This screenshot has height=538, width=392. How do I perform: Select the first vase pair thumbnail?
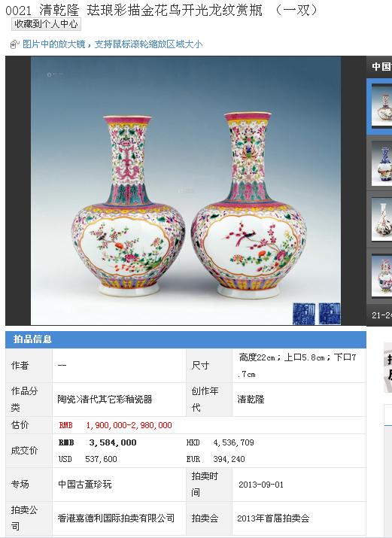[x=381, y=105]
